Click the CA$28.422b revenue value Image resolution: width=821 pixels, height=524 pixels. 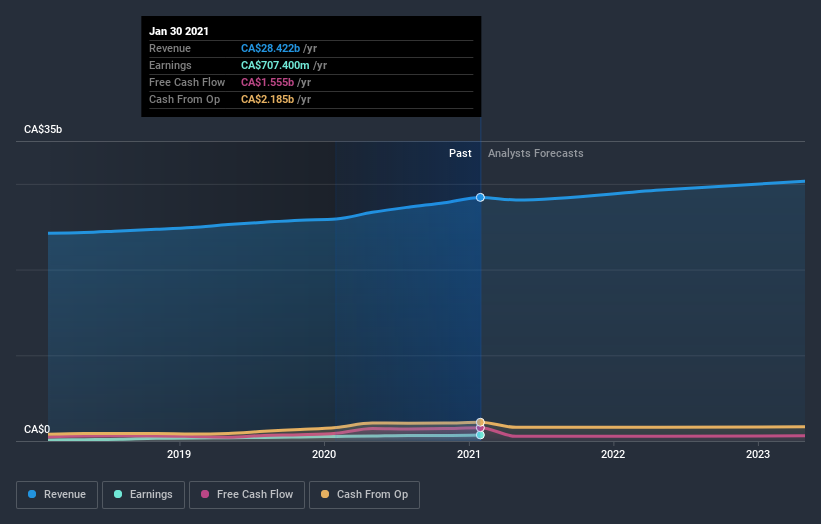pos(270,48)
